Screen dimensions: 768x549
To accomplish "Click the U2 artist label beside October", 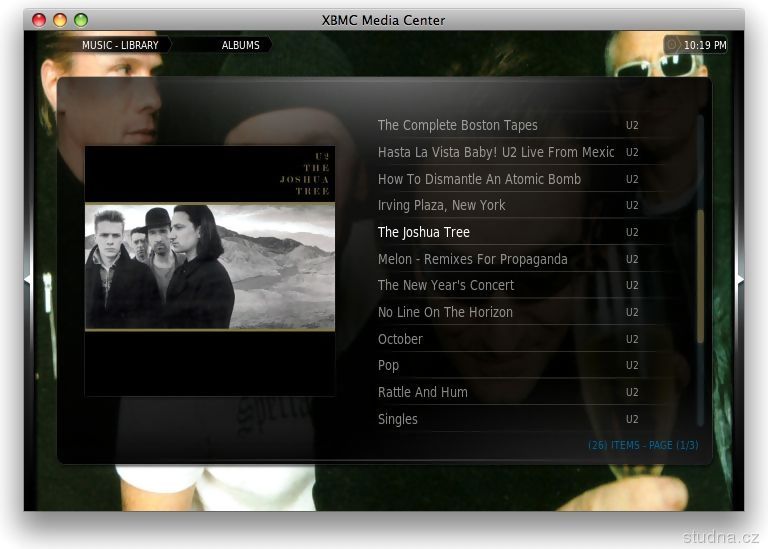I will pos(632,339).
